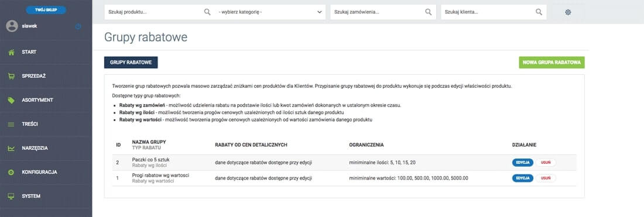Click the blue power logout icon
Image resolution: width=644 pixels, height=217 pixels.
click(78, 26)
